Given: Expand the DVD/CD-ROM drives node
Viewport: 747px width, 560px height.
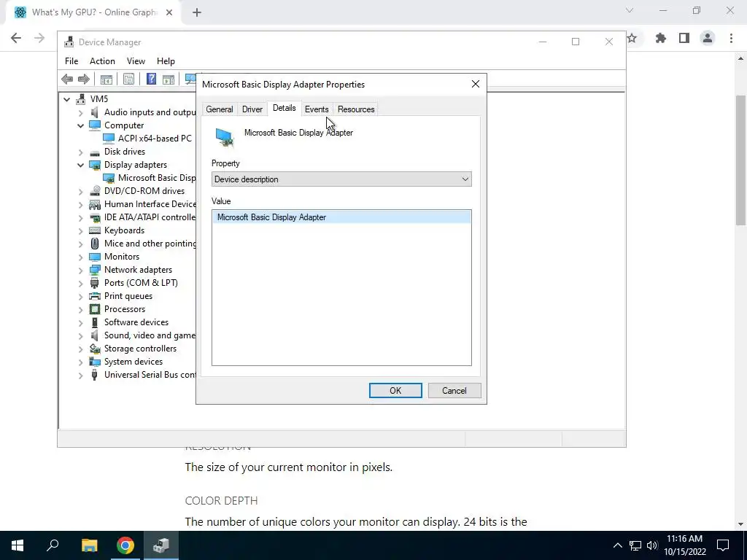Looking at the screenshot, I should (80, 192).
